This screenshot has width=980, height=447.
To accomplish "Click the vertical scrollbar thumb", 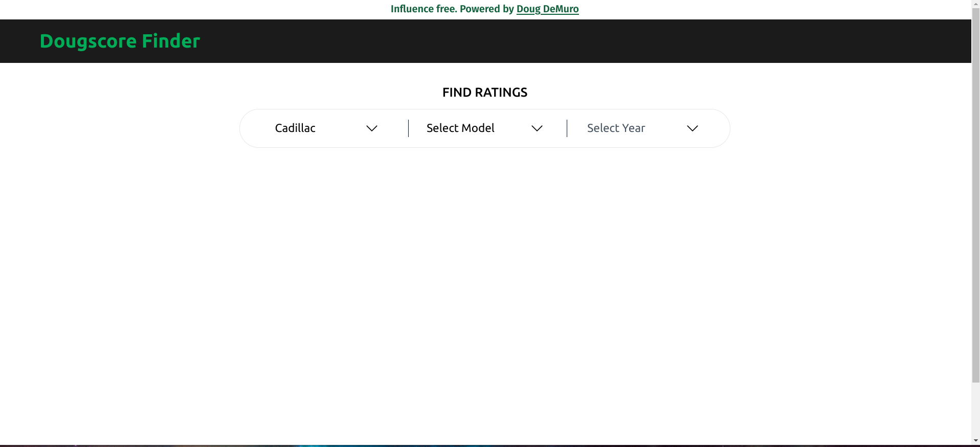I will click(975, 195).
